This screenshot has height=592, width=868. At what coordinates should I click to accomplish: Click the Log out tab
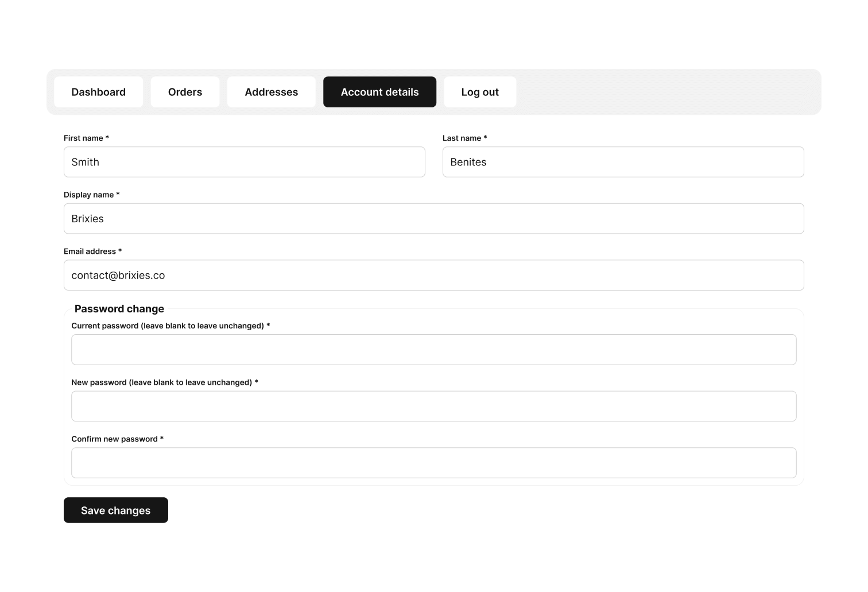(480, 92)
